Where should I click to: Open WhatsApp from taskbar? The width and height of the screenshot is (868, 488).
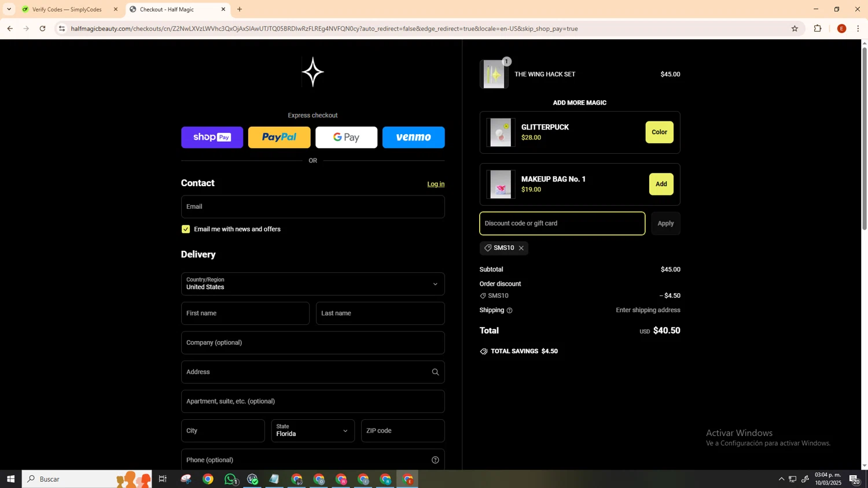(230, 479)
